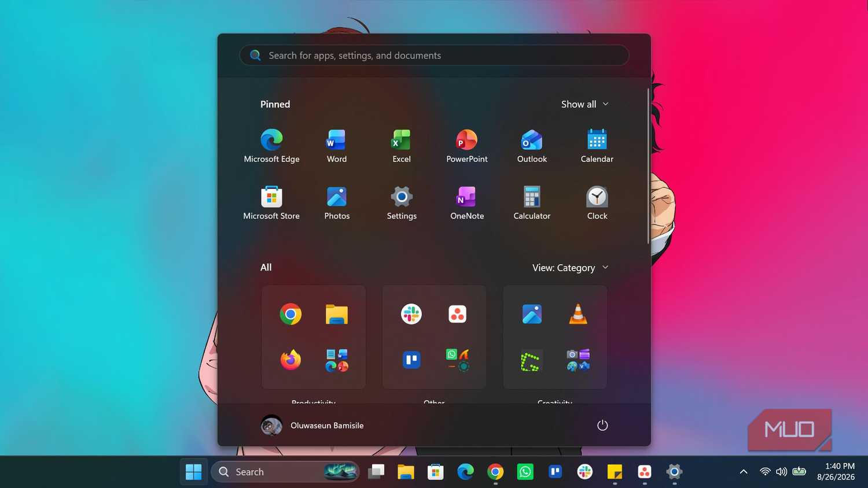
Task: Open Outlook pinned app
Action: 532,146
